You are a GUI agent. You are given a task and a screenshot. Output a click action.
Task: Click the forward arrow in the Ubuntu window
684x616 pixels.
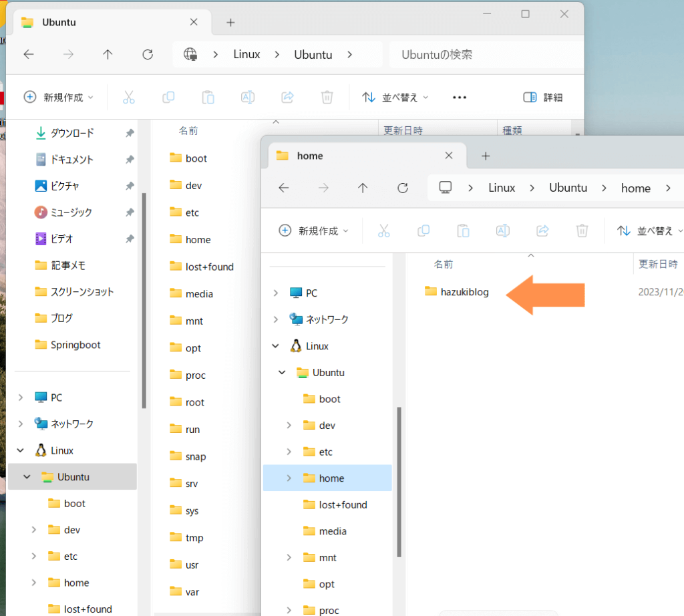[69, 55]
